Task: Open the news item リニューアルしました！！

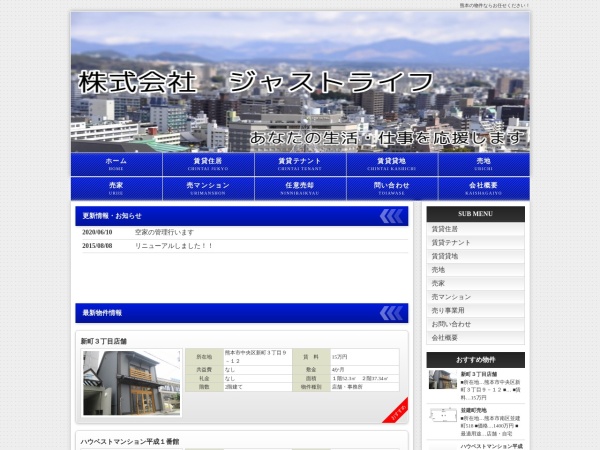Action: (174, 246)
